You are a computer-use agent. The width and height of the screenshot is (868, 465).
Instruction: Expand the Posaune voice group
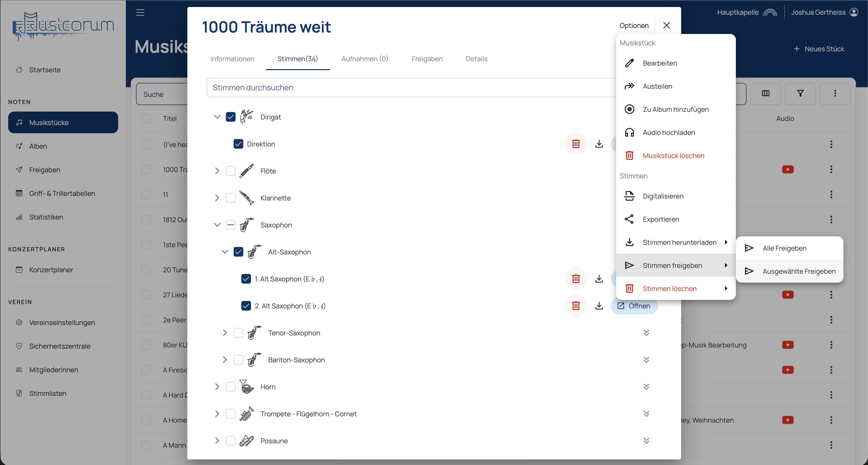click(217, 441)
